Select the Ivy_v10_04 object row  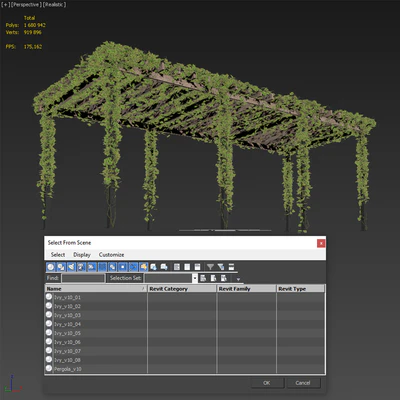tap(185, 324)
